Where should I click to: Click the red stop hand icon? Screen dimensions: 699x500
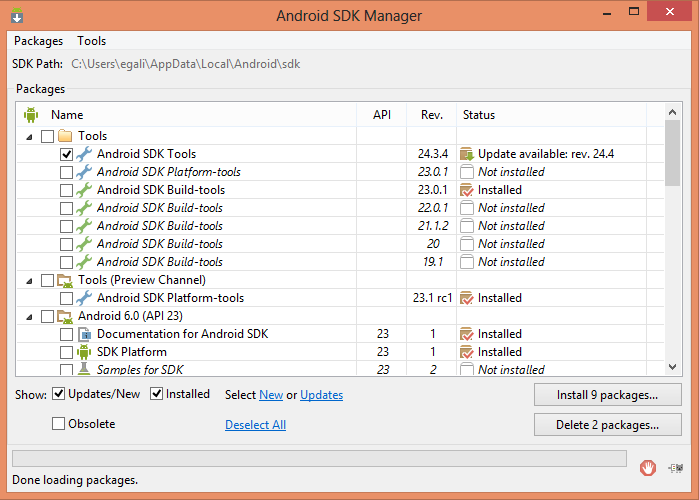pos(648,468)
